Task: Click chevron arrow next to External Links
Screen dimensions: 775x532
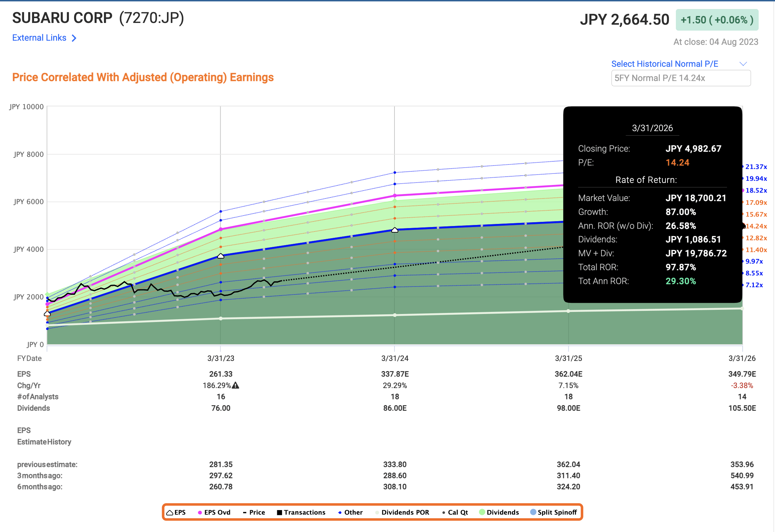Action: point(74,38)
